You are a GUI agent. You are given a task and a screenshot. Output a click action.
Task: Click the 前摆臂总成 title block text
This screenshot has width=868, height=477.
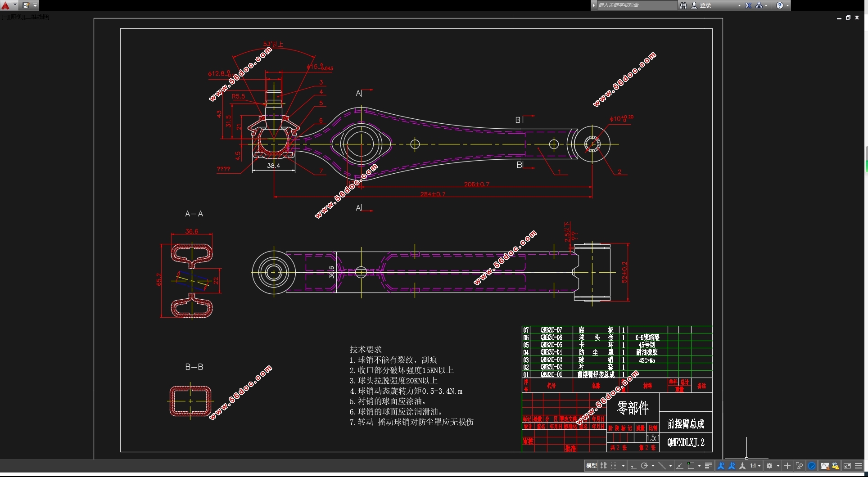[x=686, y=423]
